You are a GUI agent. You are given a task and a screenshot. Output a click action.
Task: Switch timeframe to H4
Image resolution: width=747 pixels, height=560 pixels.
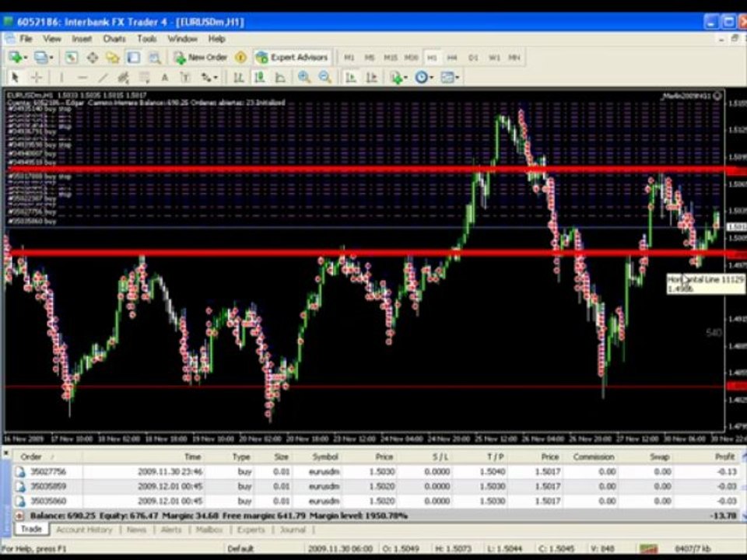452,58
